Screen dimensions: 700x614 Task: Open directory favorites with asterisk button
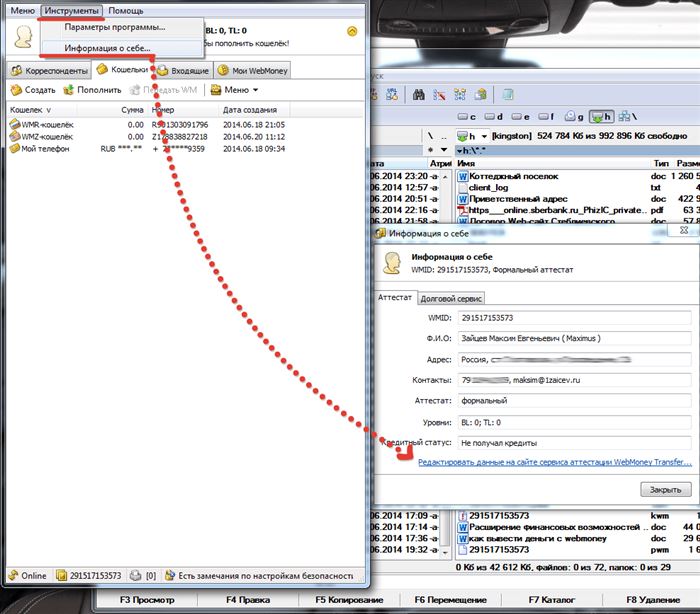(431, 150)
